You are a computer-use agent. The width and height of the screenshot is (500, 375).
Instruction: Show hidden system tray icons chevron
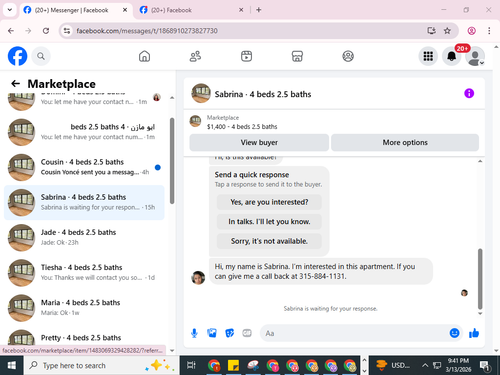coord(425,365)
